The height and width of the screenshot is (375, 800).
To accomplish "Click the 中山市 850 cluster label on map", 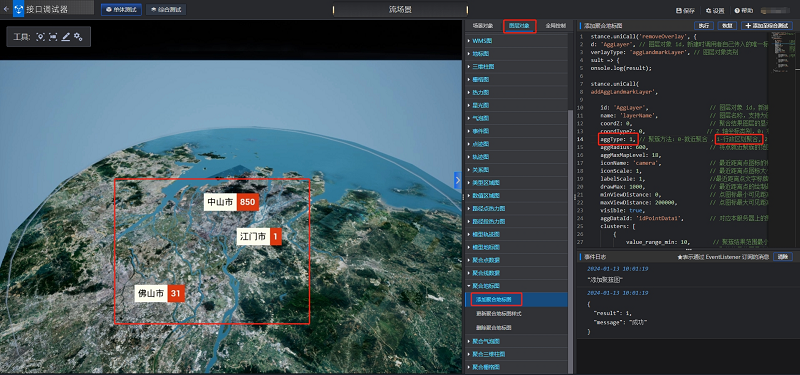I will pyautogui.click(x=232, y=202).
